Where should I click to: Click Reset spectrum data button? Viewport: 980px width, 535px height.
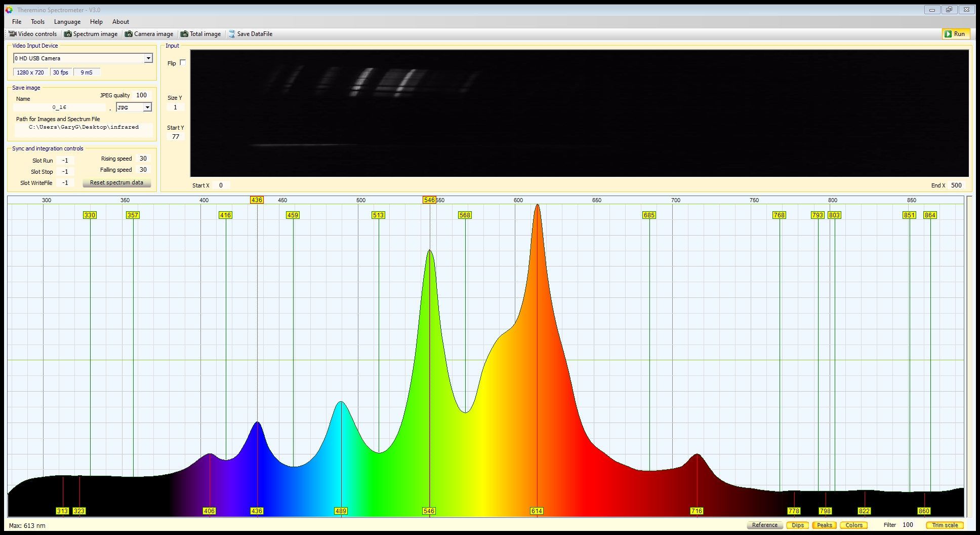116,182
